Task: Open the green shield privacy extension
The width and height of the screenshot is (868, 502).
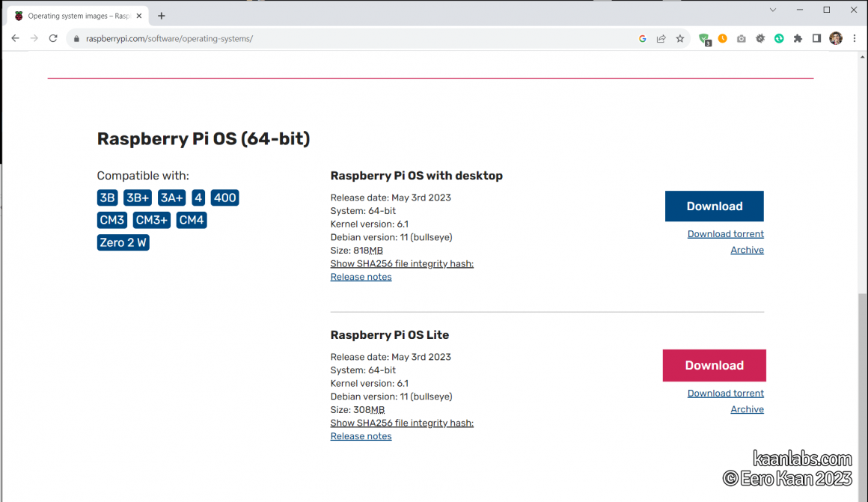Action: (x=704, y=38)
